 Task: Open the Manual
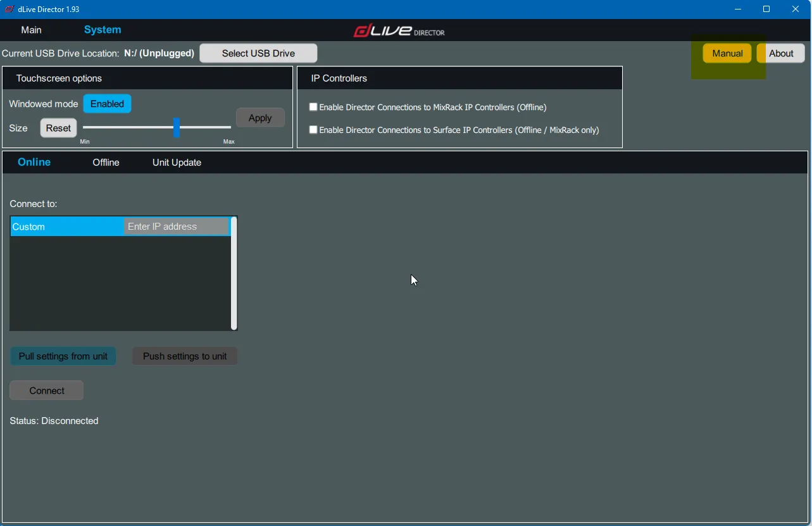[x=727, y=53]
